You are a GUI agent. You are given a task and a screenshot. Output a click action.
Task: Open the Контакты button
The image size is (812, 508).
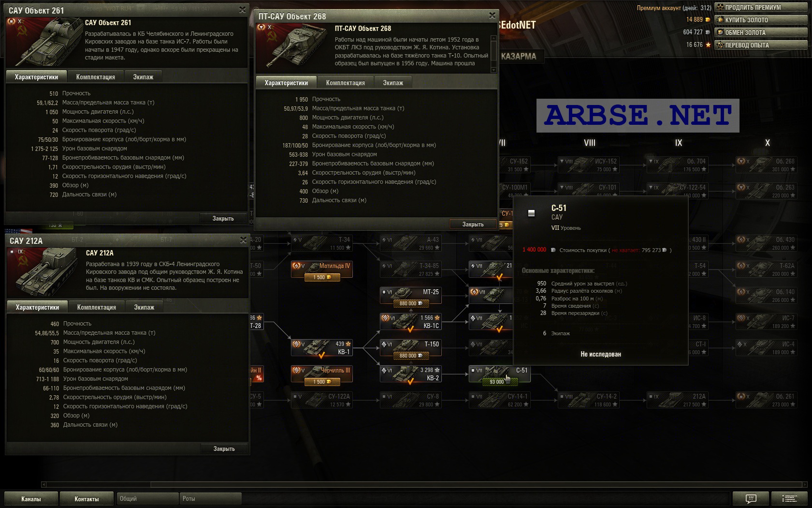coord(87,499)
